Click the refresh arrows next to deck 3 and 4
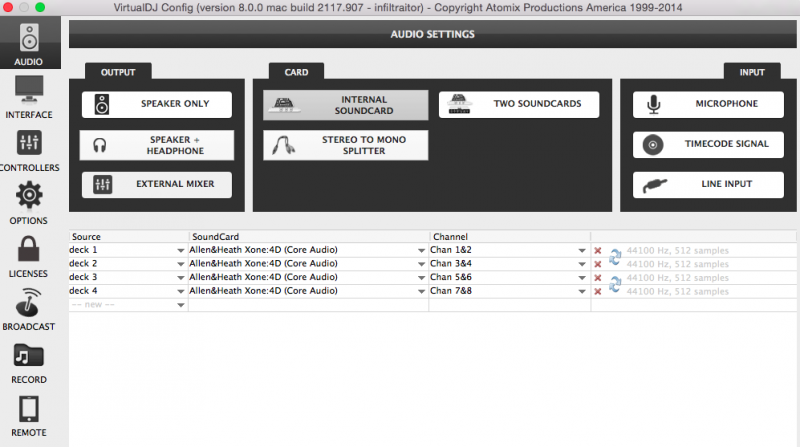The height and width of the screenshot is (447, 800). (615, 284)
